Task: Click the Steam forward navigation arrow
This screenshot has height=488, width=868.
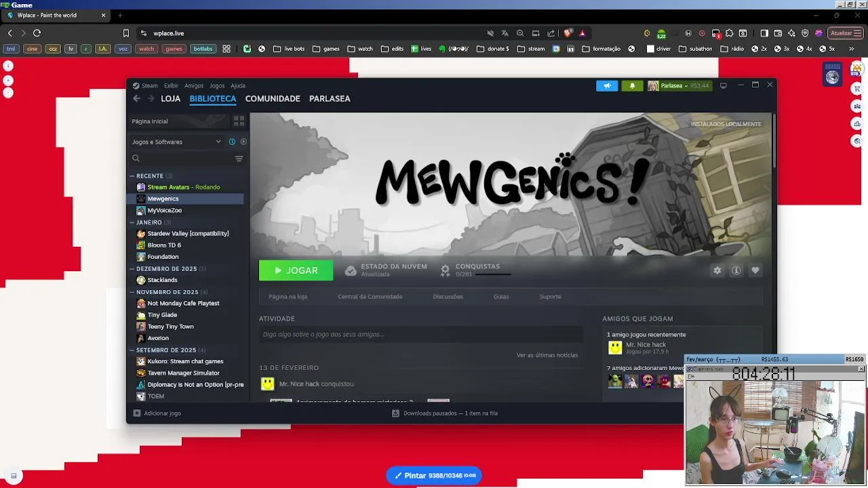Action: pos(151,98)
